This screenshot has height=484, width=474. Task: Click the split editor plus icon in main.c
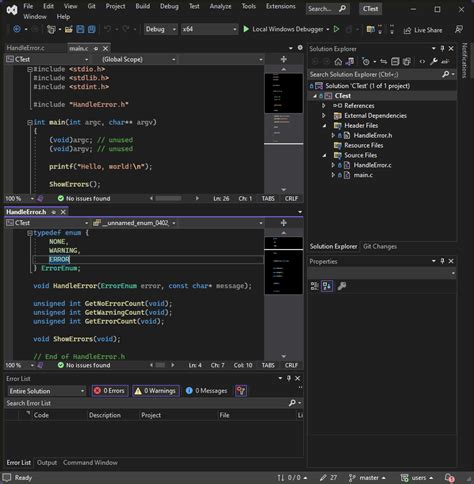pos(284,59)
